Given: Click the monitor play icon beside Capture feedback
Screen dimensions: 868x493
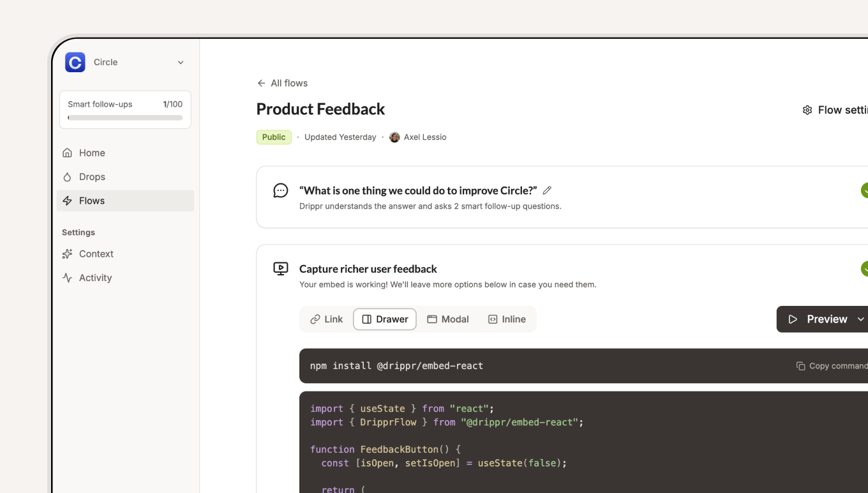Looking at the screenshot, I should point(281,269).
